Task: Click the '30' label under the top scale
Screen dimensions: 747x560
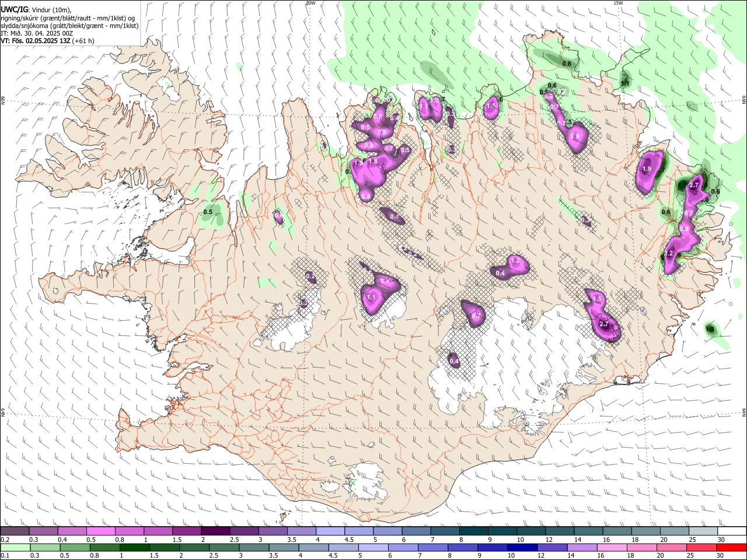Action: 721,540
